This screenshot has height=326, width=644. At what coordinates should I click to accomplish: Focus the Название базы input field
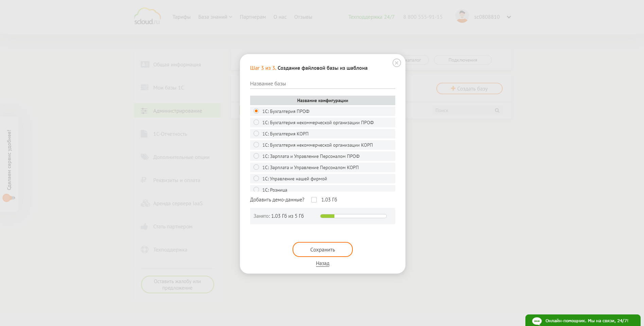coord(323,84)
